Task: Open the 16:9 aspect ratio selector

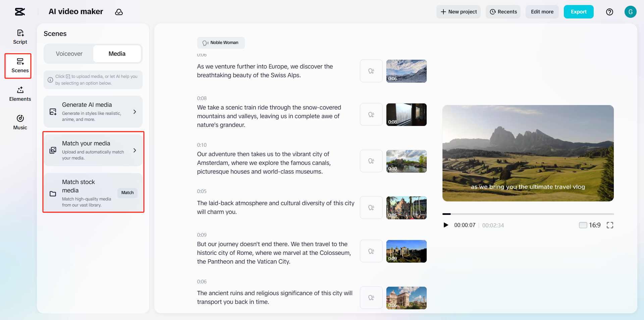Action: pyautogui.click(x=590, y=225)
